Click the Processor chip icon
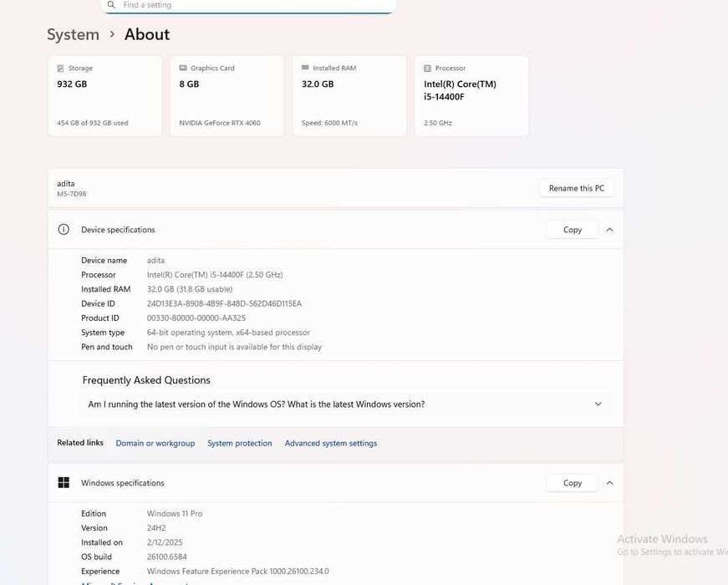The image size is (728, 585). coord(427,69)
